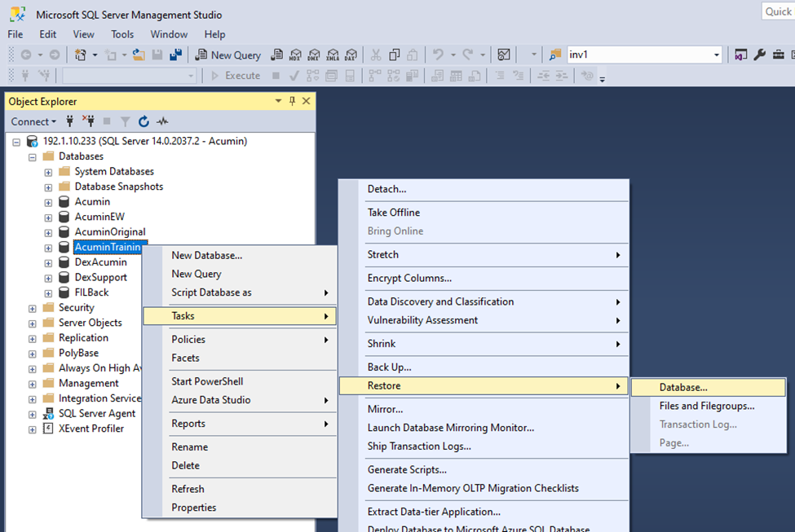Expand the System Databases folder node
The width and height of the screenshot is (795, 532).
[x=48, y=172]
